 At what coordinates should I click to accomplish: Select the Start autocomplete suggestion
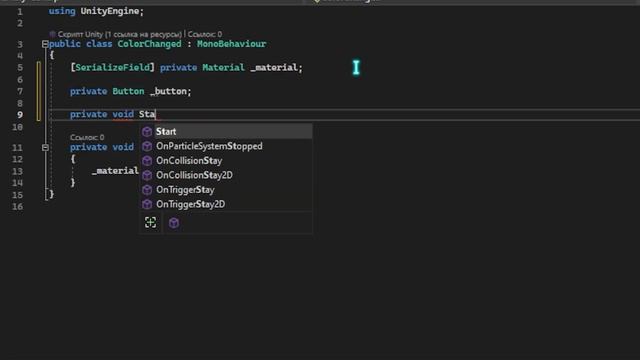[227, 131]
